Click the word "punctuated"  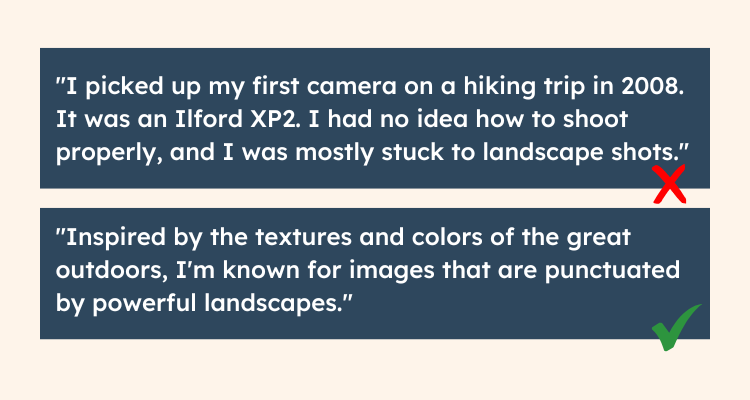pos(612,271)
